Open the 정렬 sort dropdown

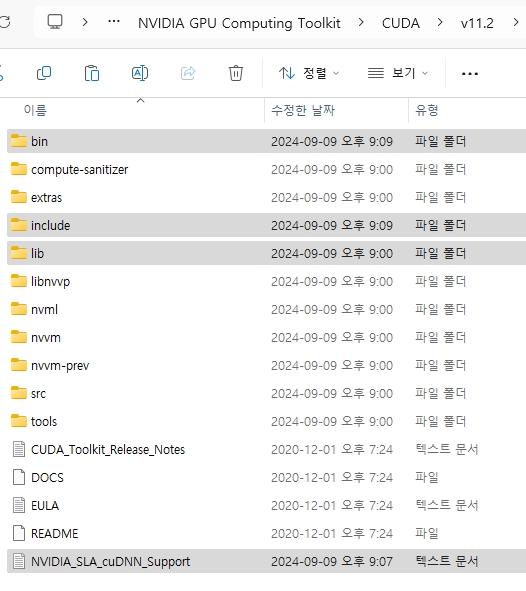click(x=309, y=73)
